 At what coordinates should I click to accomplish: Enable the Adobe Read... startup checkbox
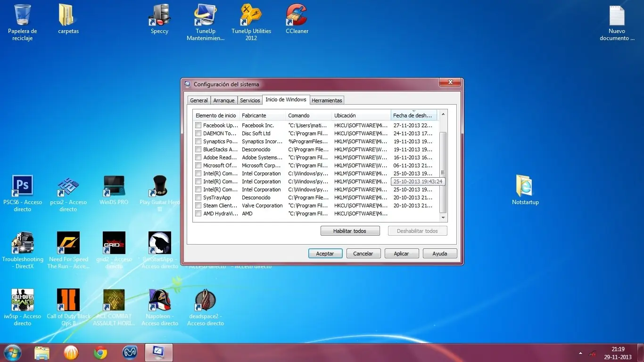tap(198, 157)
